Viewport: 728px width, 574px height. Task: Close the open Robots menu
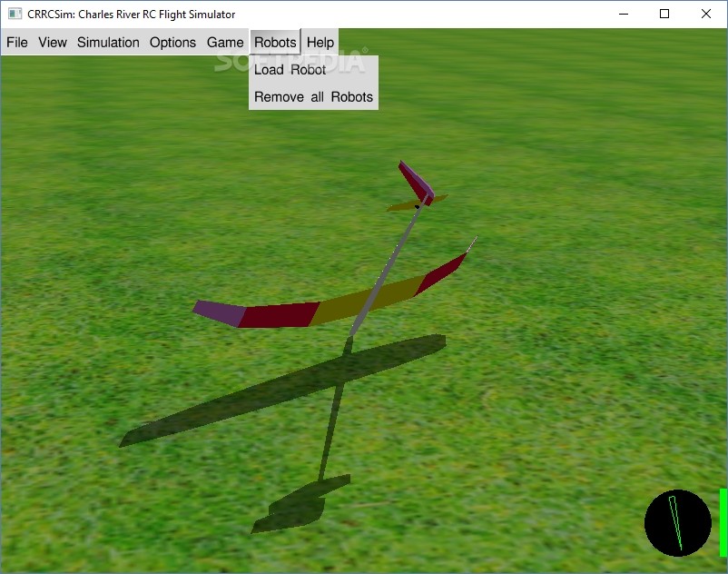click(275, 43)
